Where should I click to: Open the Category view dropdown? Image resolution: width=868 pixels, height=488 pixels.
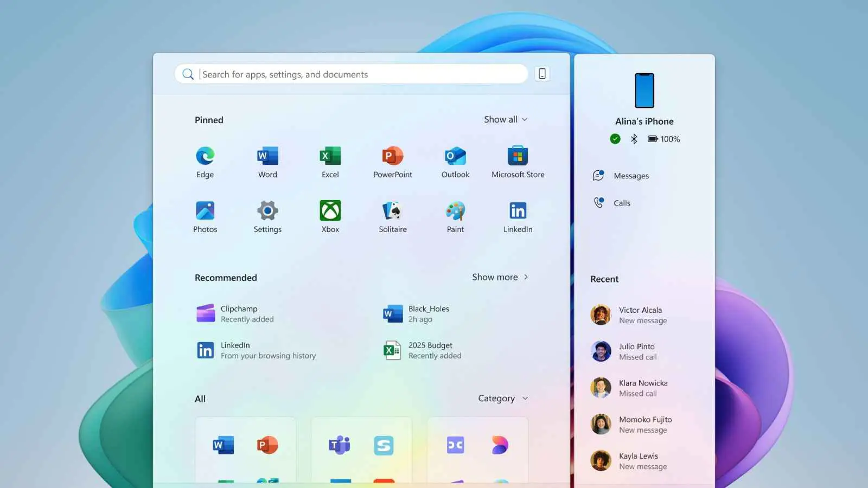click(x=503, y=399)
